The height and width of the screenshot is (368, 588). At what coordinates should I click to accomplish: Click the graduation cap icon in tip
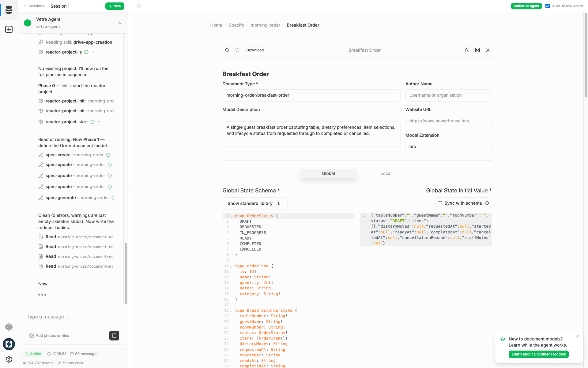pyautogui.click(x=503, y=339)
